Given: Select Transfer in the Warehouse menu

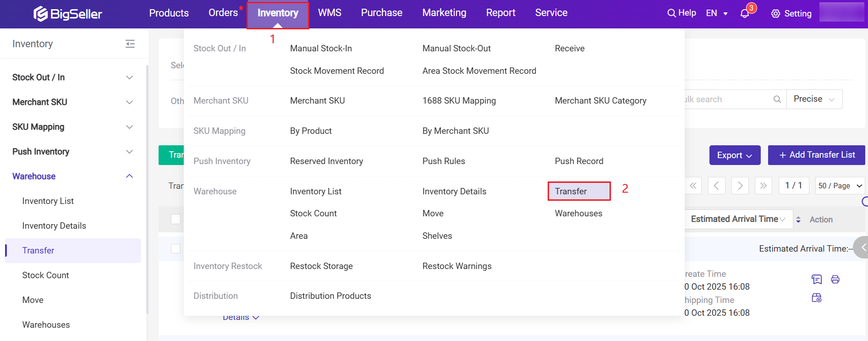Looking at the screenshot, I should click(571, 191).
